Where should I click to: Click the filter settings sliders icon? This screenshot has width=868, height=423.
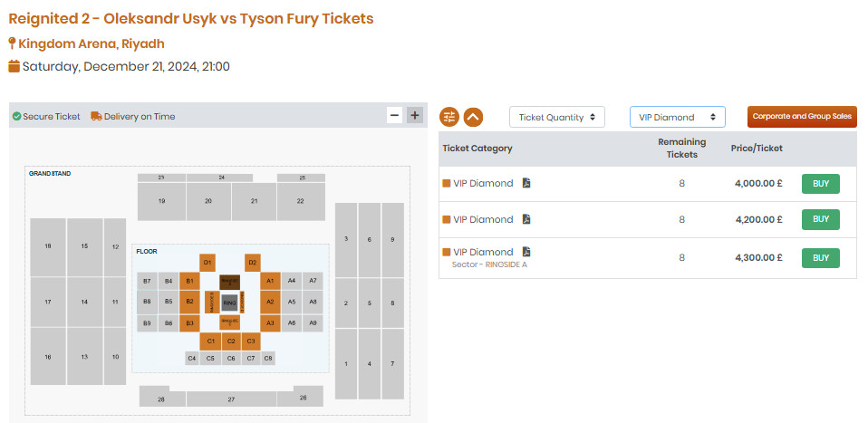pos(449,117)
